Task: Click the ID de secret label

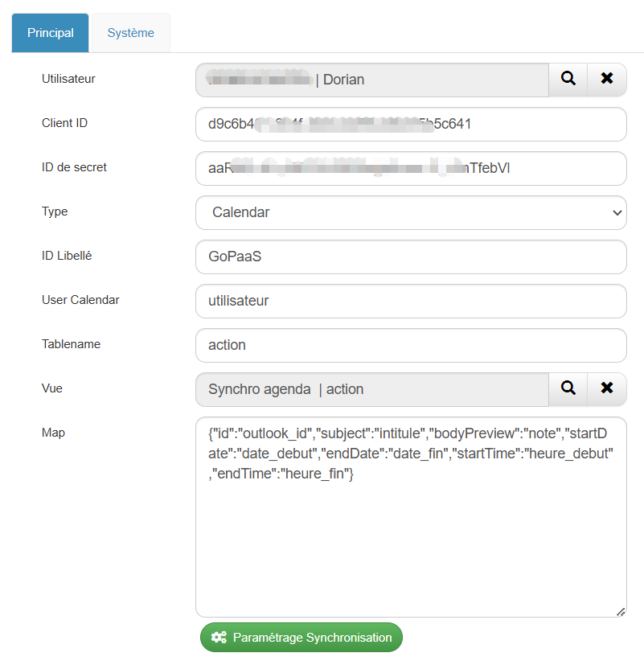Action: [74, 167]
